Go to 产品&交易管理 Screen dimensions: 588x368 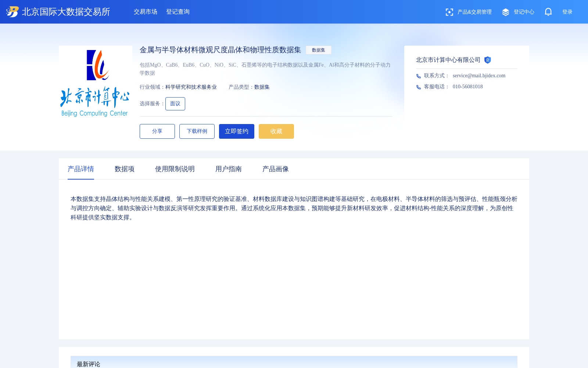pyautogui.click(x=474, y=12)
